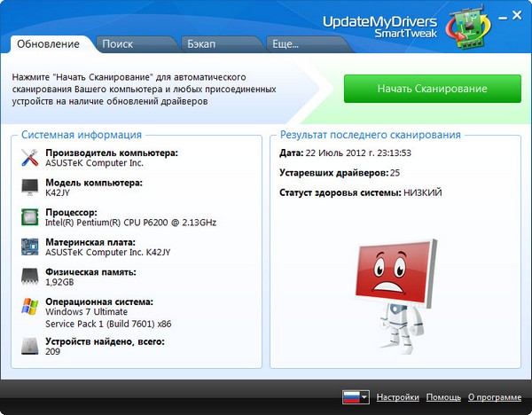Click the devices count 209
Screen dimensions: 532x415
coord(52,351)
